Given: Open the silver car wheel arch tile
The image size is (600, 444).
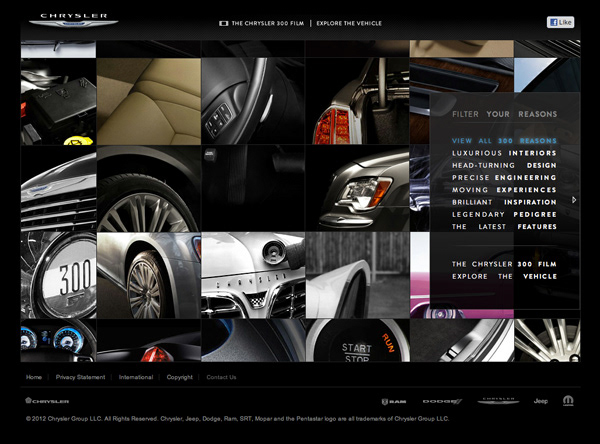Looking at the screenshot, I should tap(149, 275).
